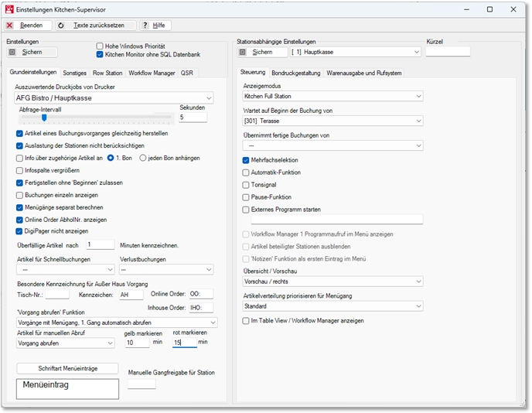The image size is (532, 413).
Task: Switch to the Workflow Manager tab
Action: [x=151, y=73]
